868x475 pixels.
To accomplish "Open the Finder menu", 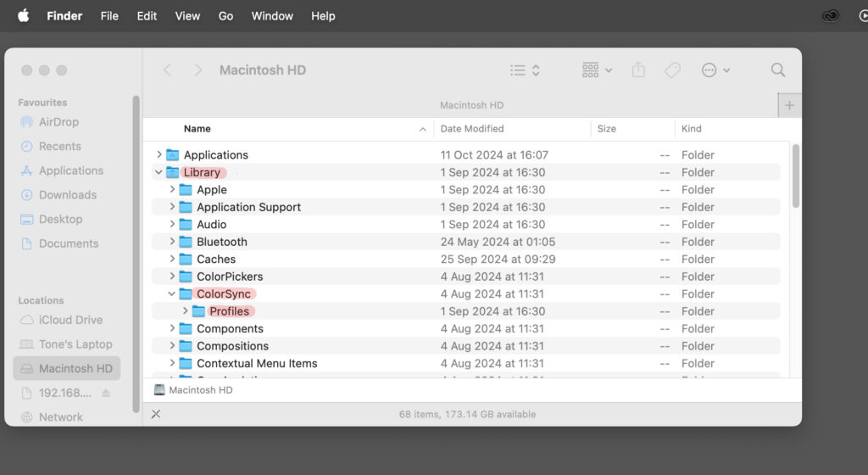I will point(64,16).
